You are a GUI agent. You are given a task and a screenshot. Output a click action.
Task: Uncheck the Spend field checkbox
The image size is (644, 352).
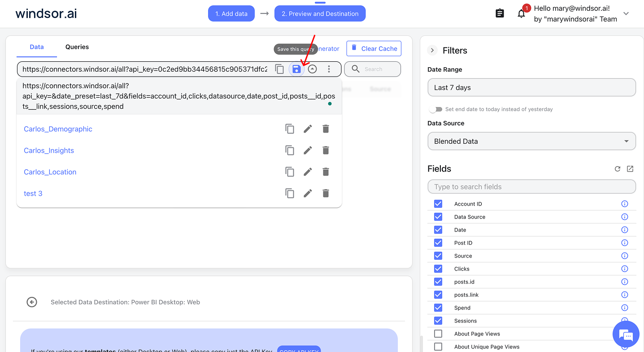tap(438, 308)
